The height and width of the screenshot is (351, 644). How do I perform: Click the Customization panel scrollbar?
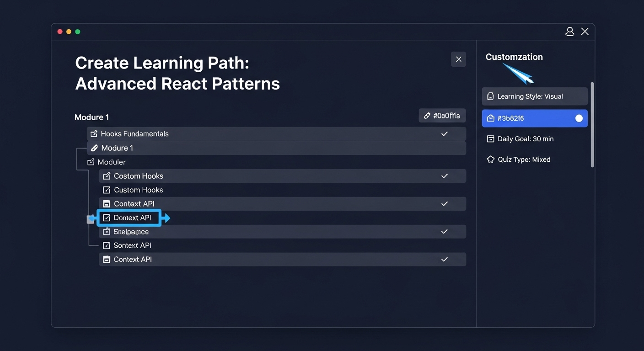[592, 124]
